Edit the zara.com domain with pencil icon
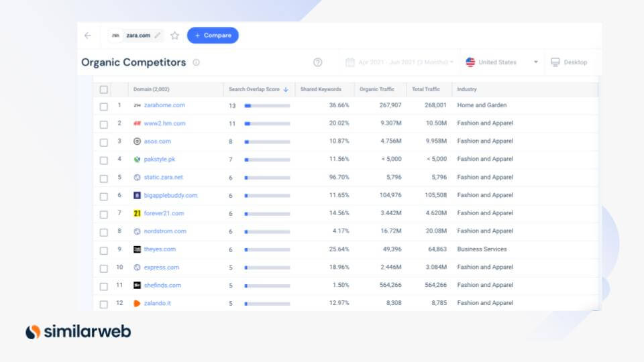644x362 pixels. point(157,36)
